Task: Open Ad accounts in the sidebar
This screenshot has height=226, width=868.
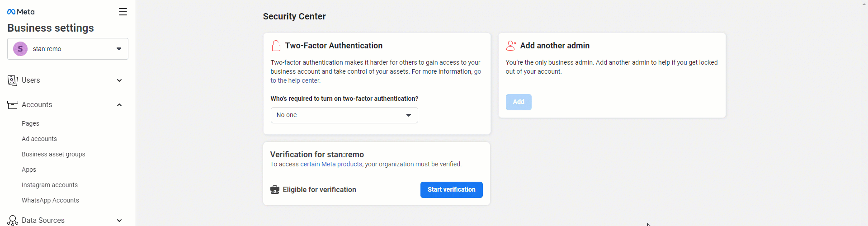Action: [x=39, y=139]
